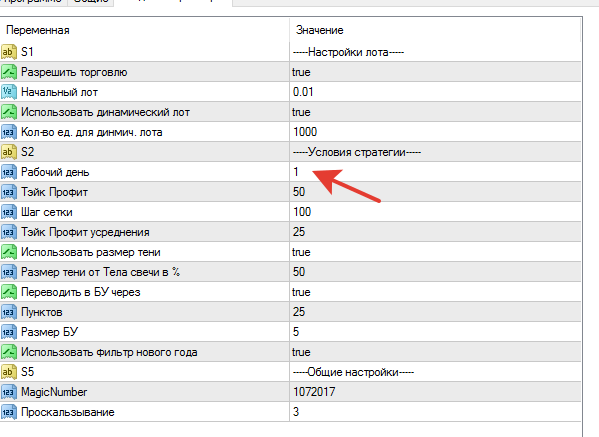Viewport: 599px width, 437px height.
Task: Click the integer icon for Тэйк Профит
Action: tap(9, 192)
